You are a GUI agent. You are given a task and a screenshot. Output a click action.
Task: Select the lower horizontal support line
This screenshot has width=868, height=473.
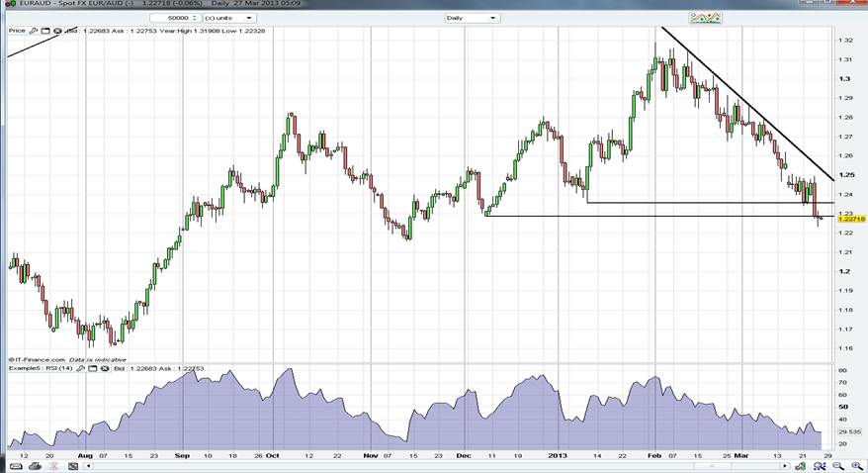coord(643,216)
